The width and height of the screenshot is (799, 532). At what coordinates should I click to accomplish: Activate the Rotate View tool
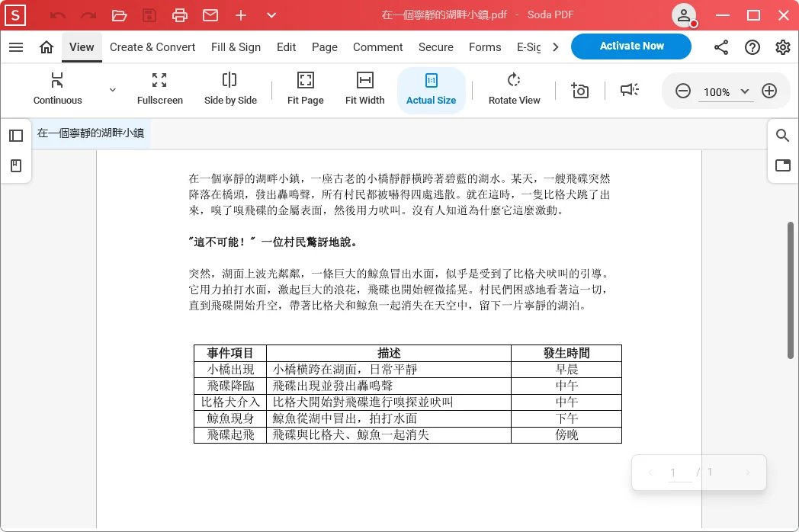(x=514, y=88)
